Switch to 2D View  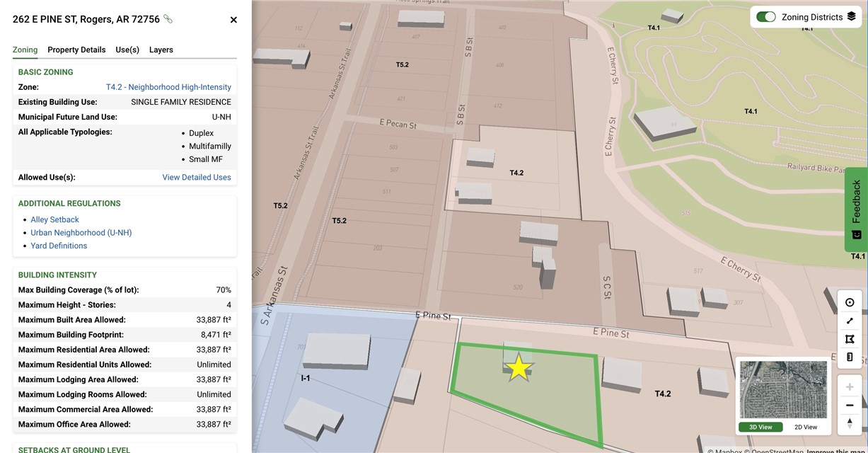806,427
